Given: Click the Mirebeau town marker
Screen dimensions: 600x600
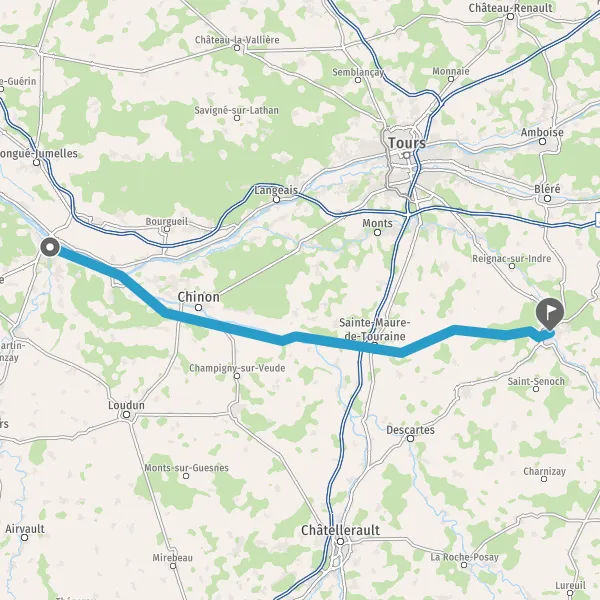Looking at the screenshot, I should click(173, 566).
